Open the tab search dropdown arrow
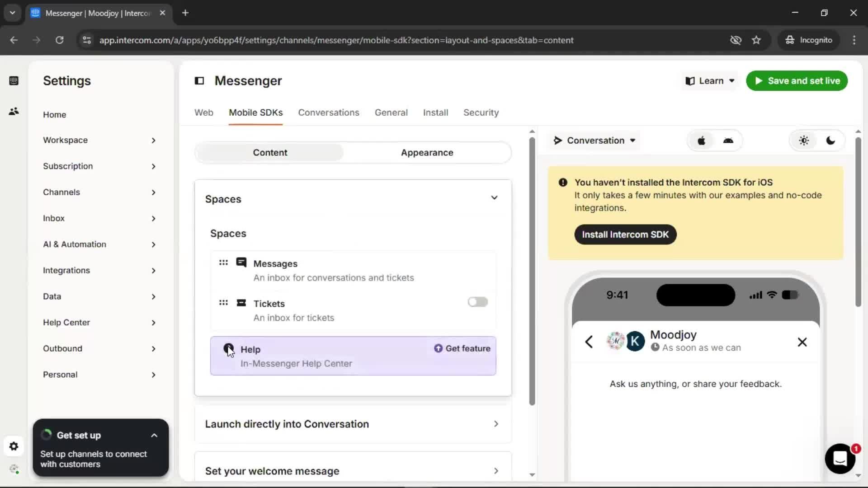The height and width of the screenshot is (488, 868). tap(12, 13)
